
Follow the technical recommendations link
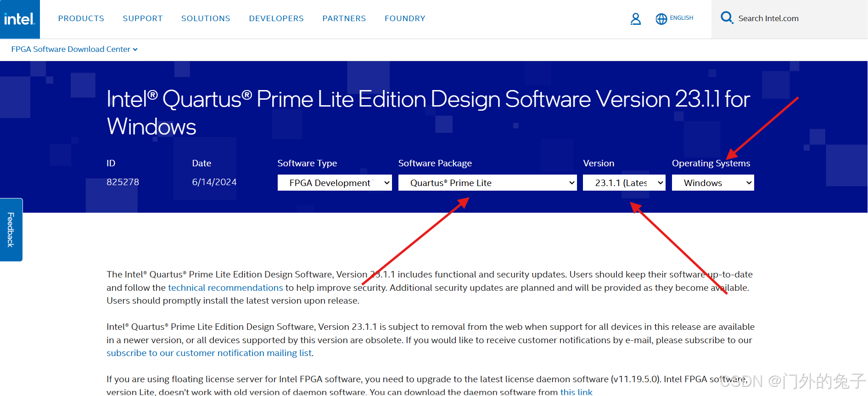click(225, 288)
